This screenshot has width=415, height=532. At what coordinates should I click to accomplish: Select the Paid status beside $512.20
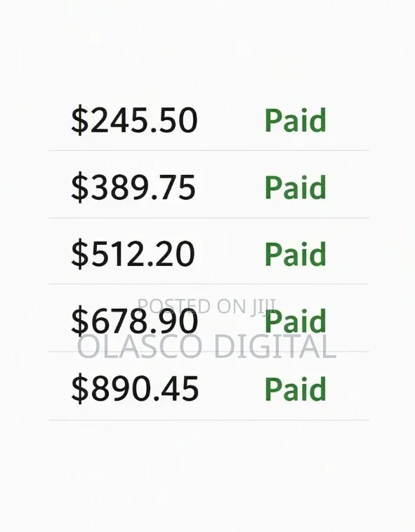click(295, 253)
